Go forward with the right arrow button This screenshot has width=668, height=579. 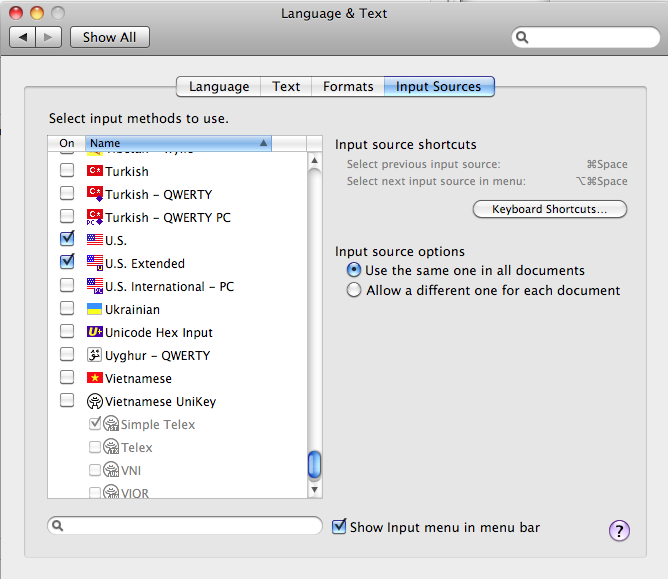49,37
